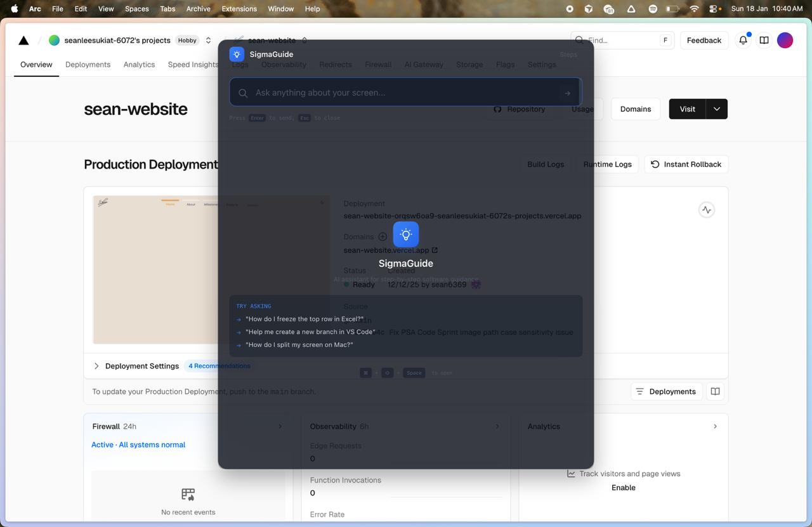Viewport: 812px width, 527px height.
Task: Click the 4 Recommendations badge
Action: click(x=219, y=366)
